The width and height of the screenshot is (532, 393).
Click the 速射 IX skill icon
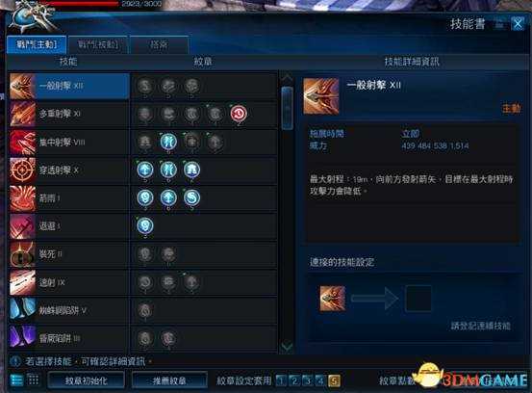point(22,282)
